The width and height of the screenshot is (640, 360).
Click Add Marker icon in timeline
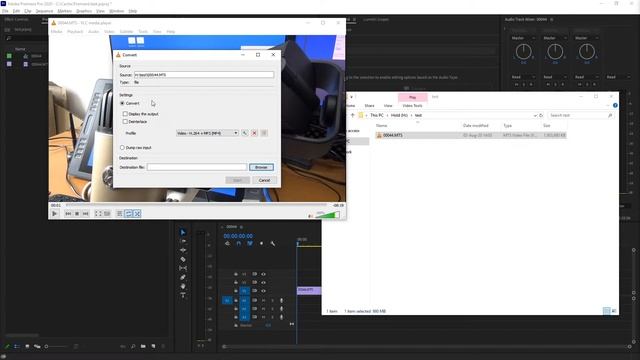(262, 244)
